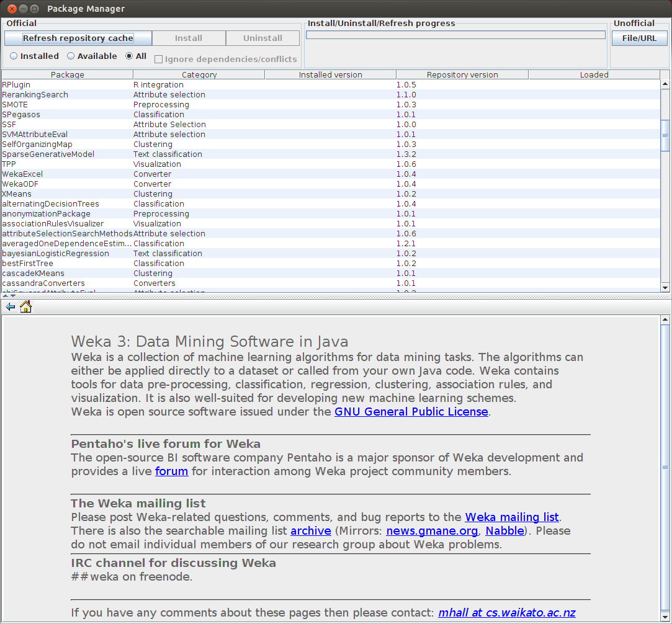The width and height of the screenshot is (672, 624).
Task: Click browser pane scrollbar up arrow
Action: 665,319
